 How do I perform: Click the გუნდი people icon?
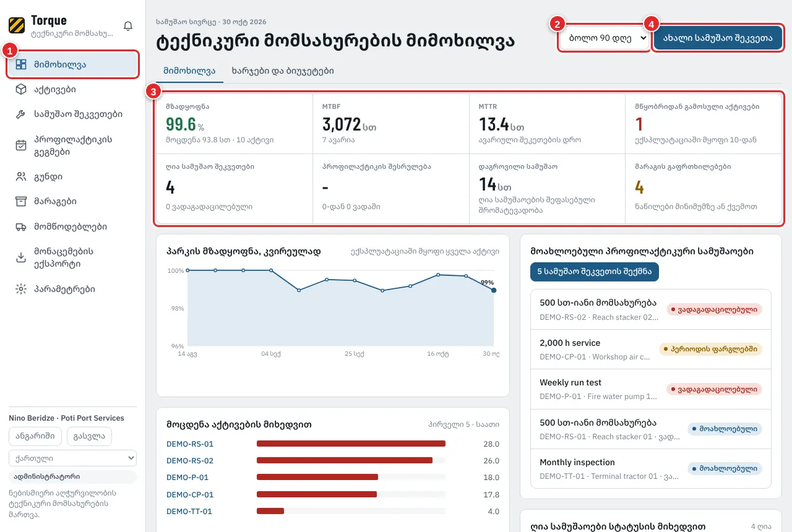[x=21, y=177]
